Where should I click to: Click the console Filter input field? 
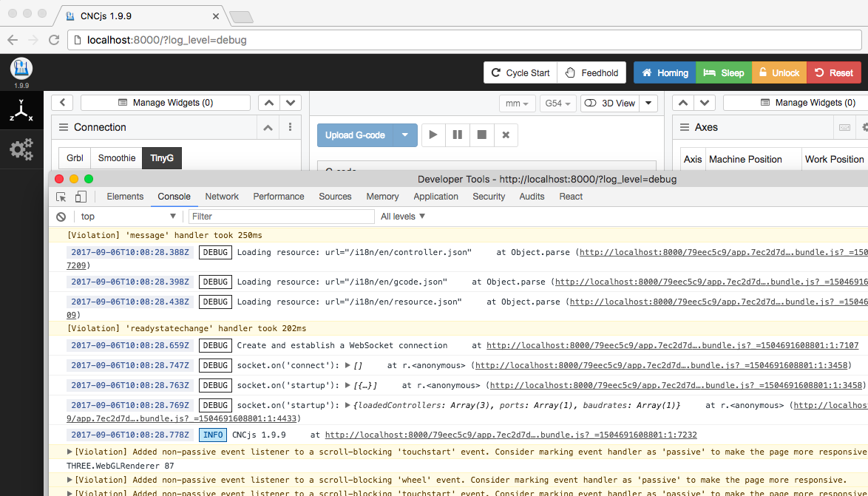[x=281, y=217]
